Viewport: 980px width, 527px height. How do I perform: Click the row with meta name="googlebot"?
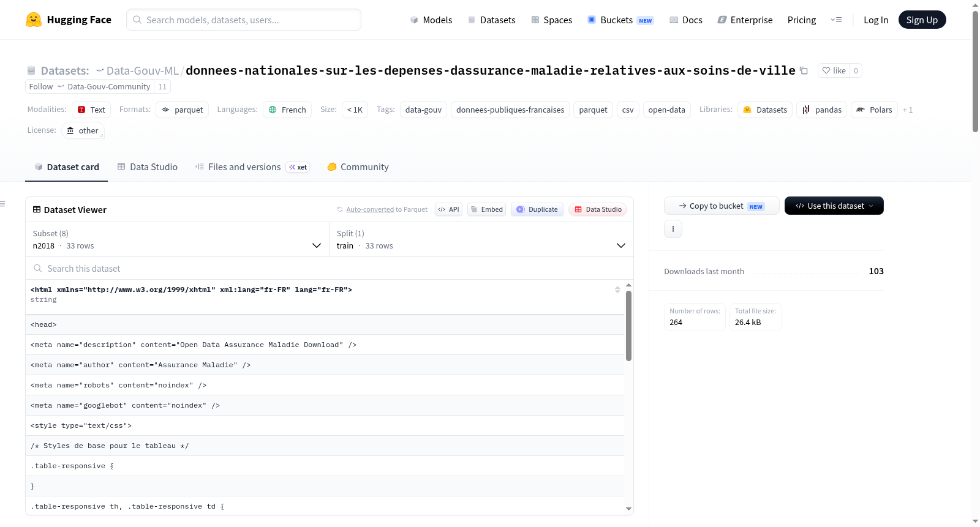point(325,405)
